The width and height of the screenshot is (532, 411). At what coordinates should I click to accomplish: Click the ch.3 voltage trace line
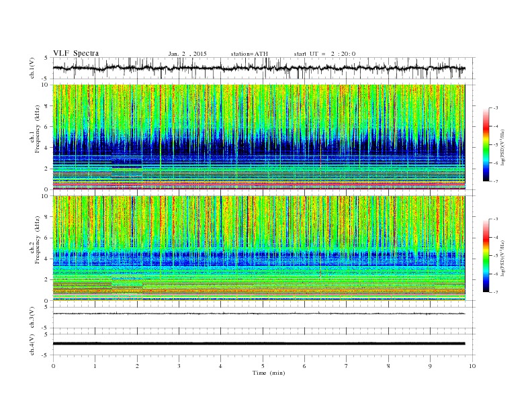(259, 314)
